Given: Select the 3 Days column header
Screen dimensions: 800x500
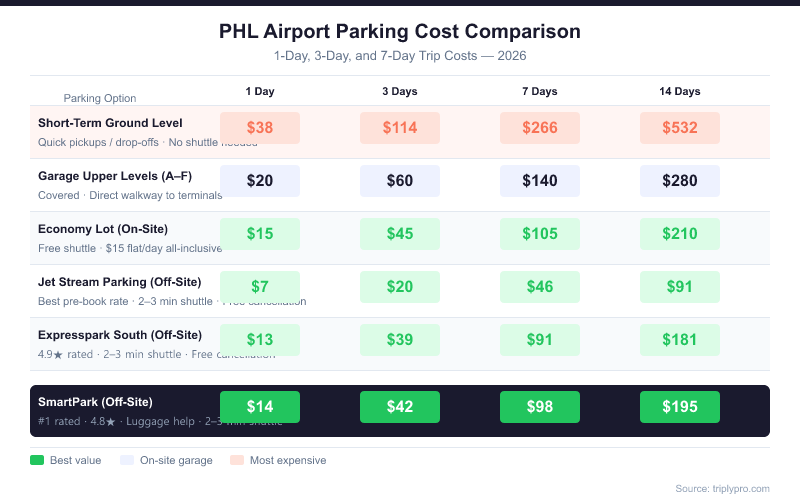Looking at the screenshot, I should pyautogui.click(x=400, y=91).
